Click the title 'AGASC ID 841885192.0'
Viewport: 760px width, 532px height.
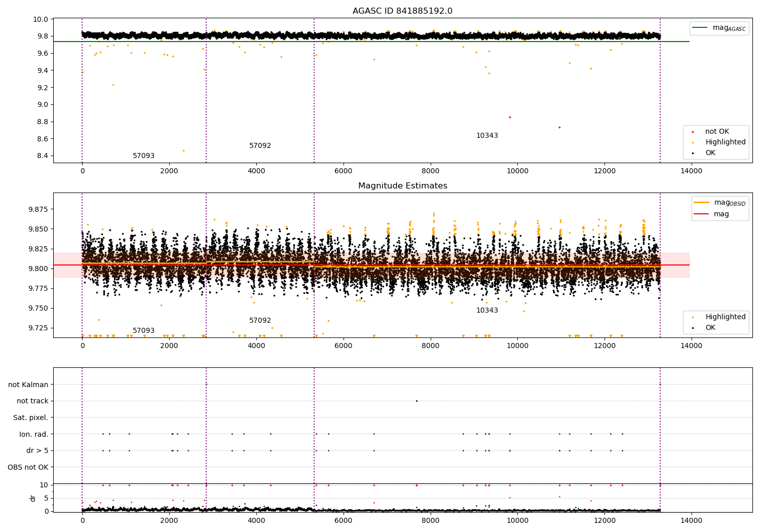[x=402, y=11]
